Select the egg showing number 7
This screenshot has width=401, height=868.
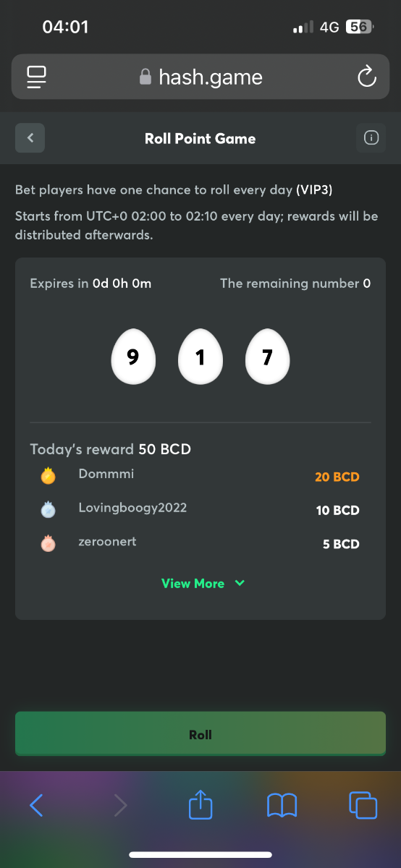(x=267, y=357)
